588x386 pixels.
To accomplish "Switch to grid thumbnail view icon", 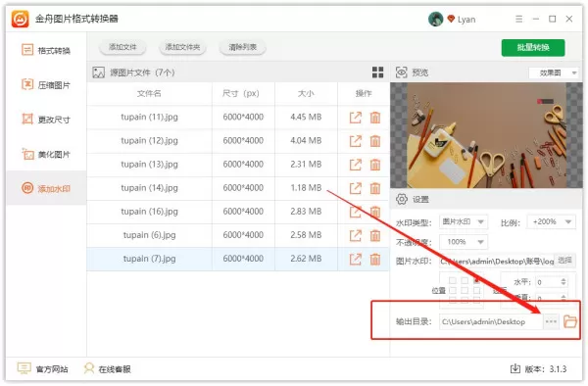I will pos(377,72).
